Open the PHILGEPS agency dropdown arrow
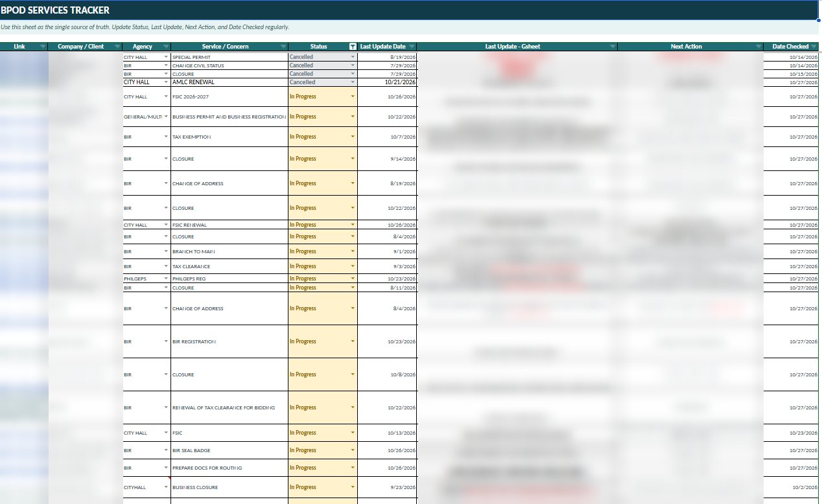The height and width of the screenshot is (504, 822). click(x=166, y=279)
